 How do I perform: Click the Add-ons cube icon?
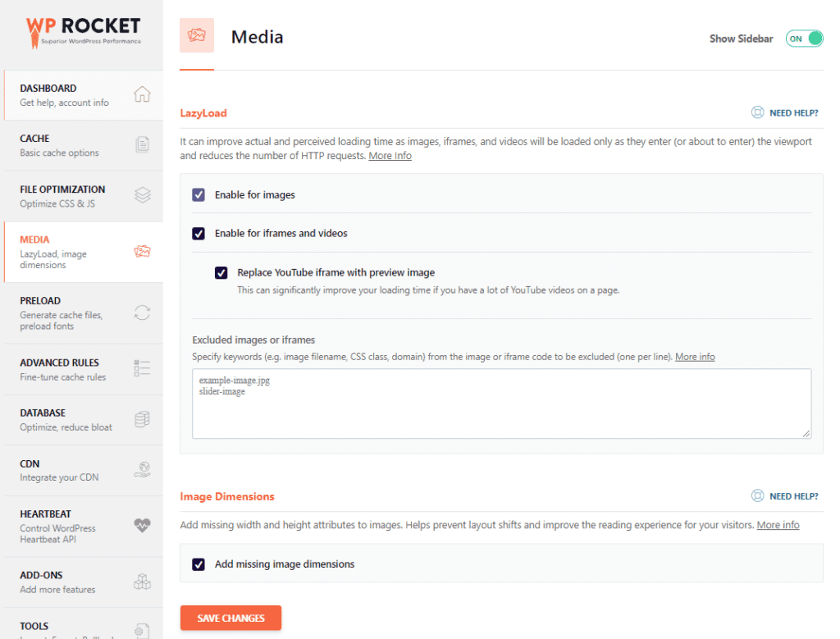(140, 582)
